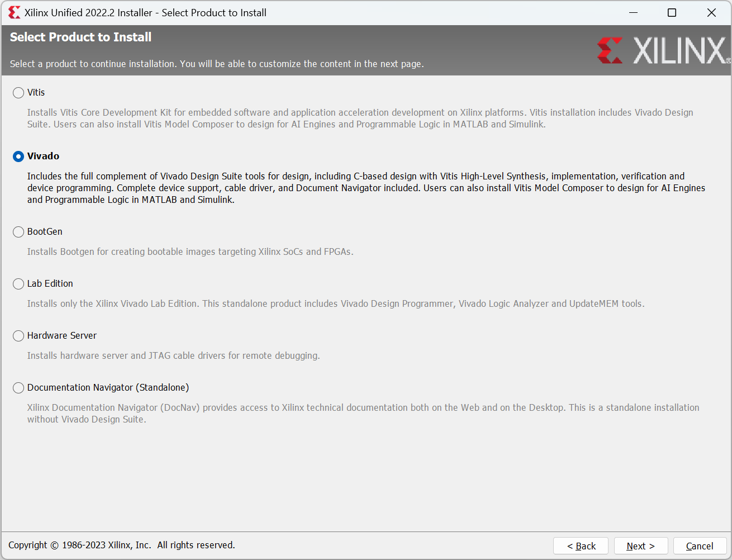Pick the Lab Edition option

[18, 284]
